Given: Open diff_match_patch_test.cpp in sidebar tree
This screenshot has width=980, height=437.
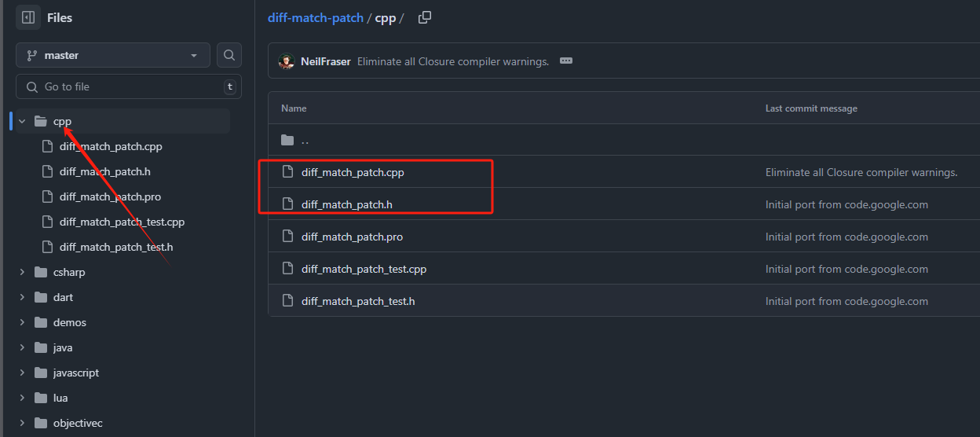Looking at the screenshot, I should [122, 222].
